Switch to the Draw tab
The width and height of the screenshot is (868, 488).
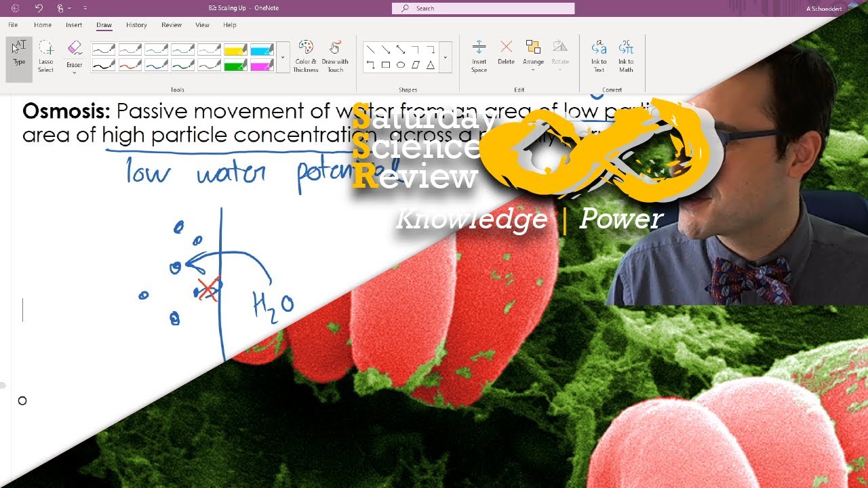104,25
